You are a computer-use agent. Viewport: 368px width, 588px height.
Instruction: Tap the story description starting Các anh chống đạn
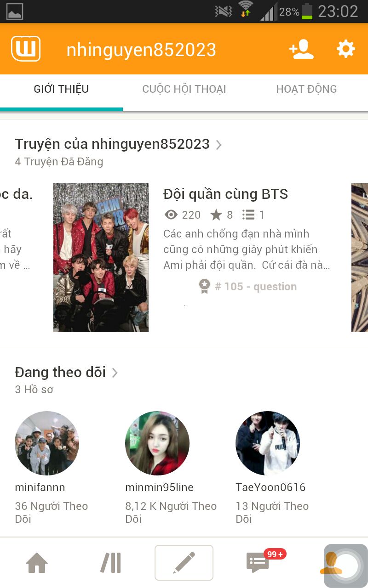[x=247, y=249]
